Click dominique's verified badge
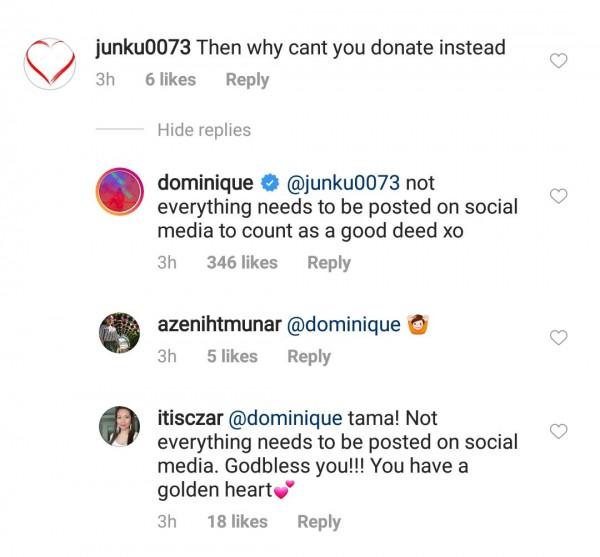This screenshot has height=557, width=600. click(x=270, y=183)
